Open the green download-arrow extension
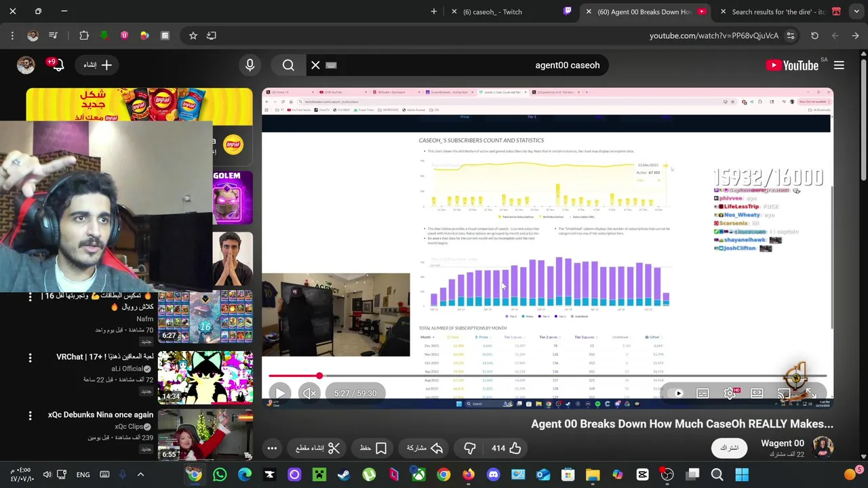Viewport: 868px width, 488px height. tap(104, 35)
